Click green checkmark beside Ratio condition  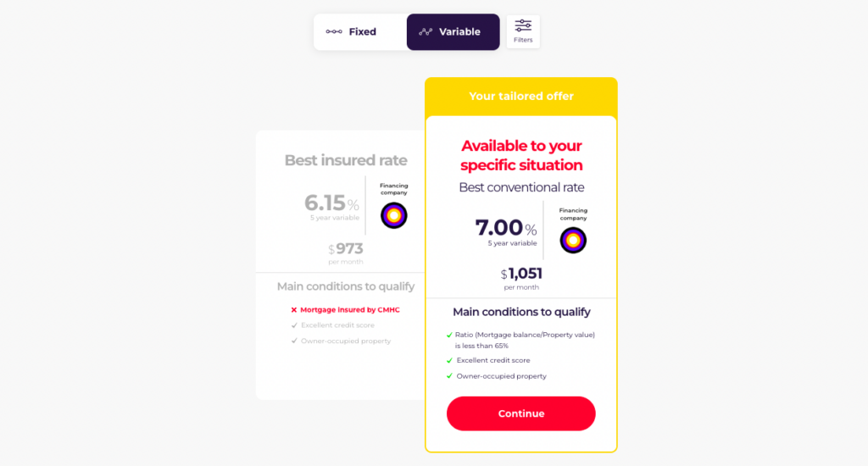pos(449,335)
